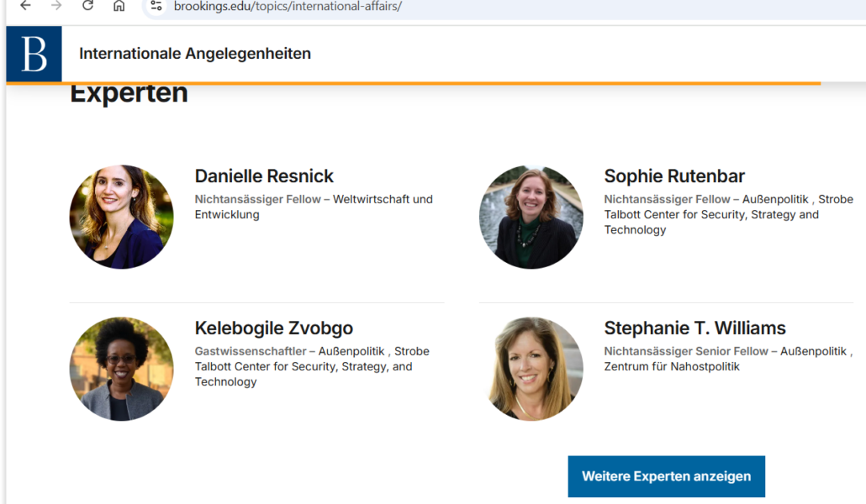The height and width of the screenshot is (504, 866).
Task: Open Stephanie T. Williams' profile link
Action: click(694, 328)
